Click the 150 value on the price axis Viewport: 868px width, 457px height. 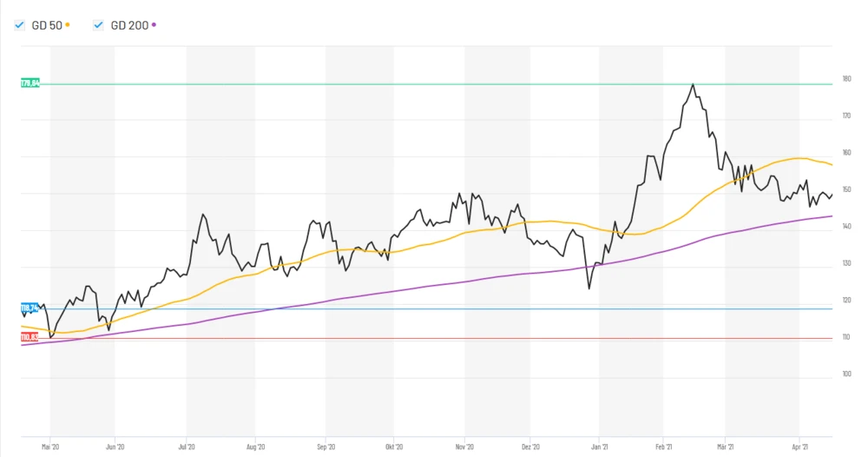click(846, 189)
